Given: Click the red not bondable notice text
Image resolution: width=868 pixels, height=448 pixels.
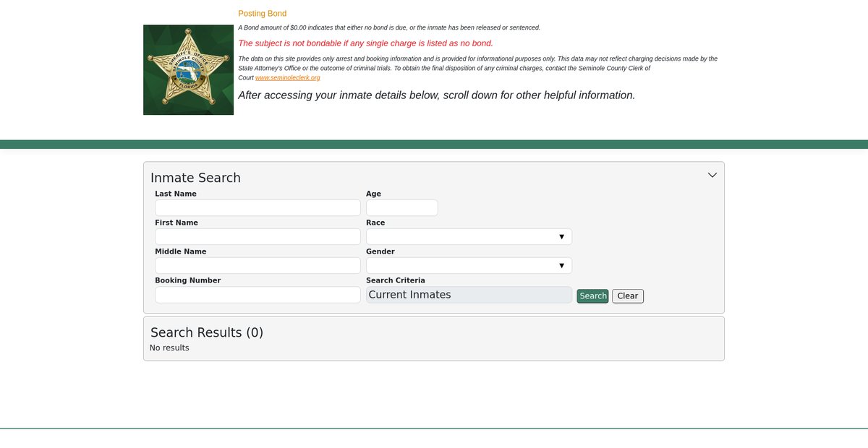Looking at the screenshot, I should coord(365,43).
